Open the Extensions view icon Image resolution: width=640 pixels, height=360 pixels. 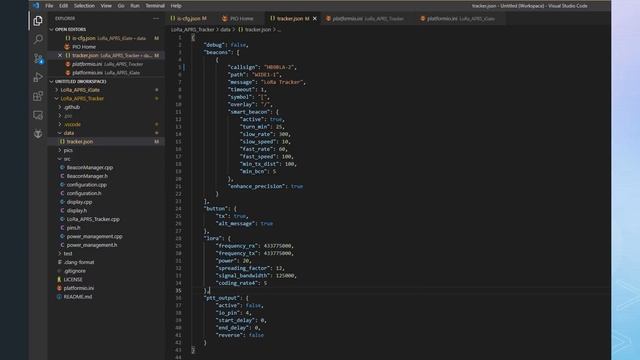[38, 96]
